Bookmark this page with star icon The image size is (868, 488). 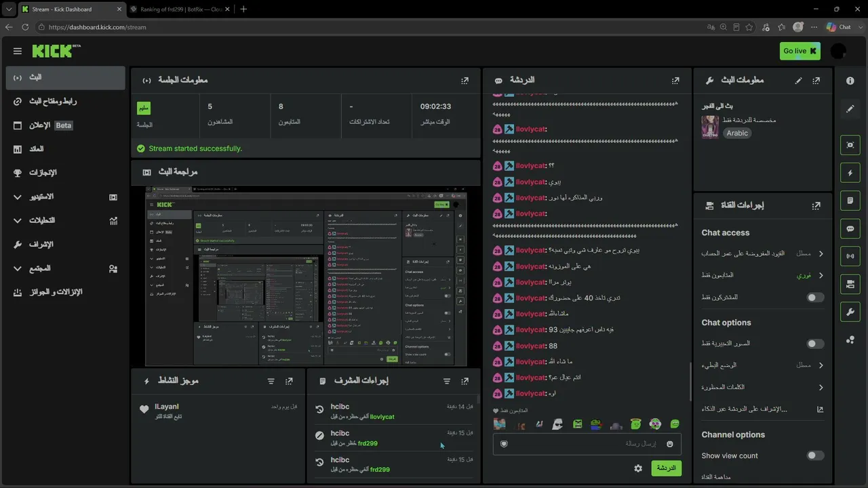pos(749,27)
